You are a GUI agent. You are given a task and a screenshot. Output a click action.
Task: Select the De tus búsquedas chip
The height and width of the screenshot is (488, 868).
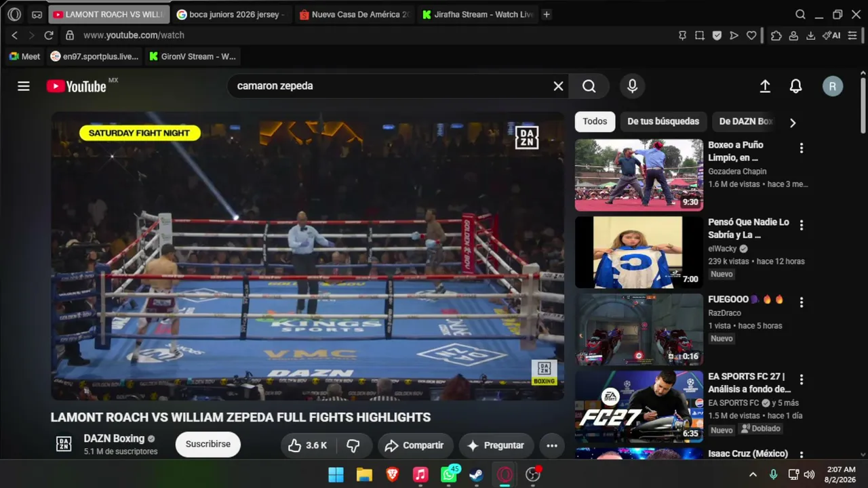(663, 121)
